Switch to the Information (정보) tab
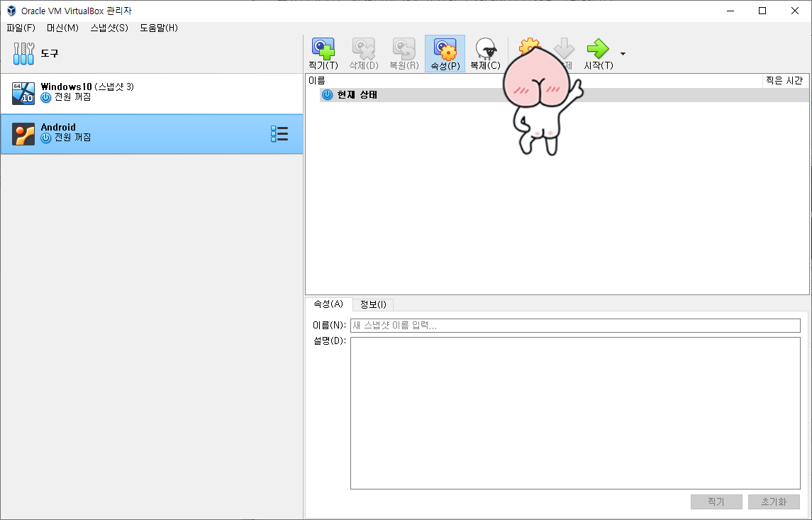 pyautogui.click(x=373, y=304)
